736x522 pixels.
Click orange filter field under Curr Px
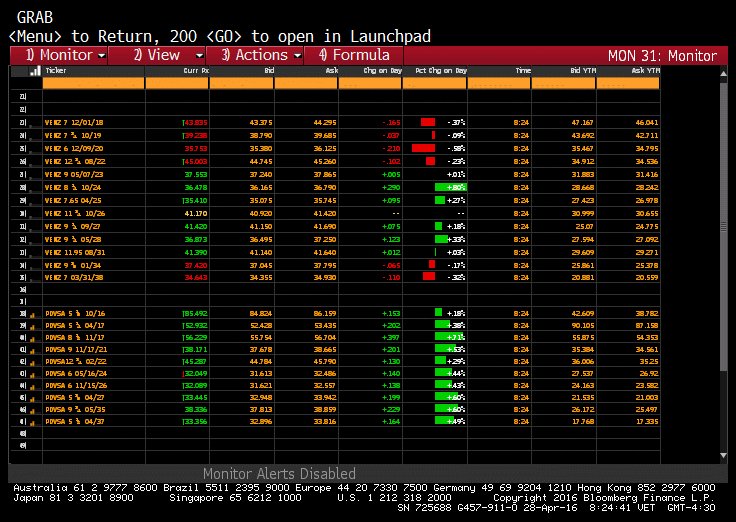[x=177, y=84]
